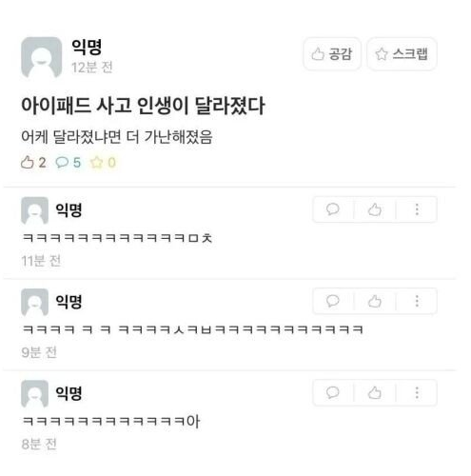Click second commenter's profile avatar

(34, 302)
